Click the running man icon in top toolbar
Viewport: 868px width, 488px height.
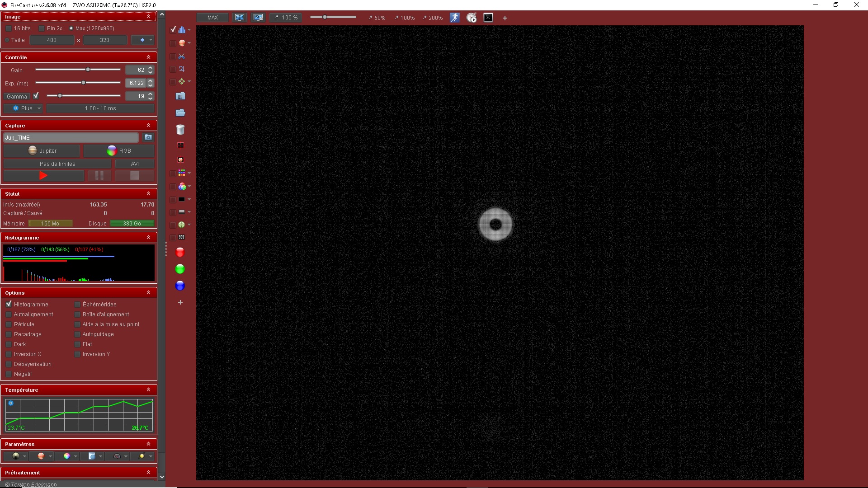[x=454, y=18]
